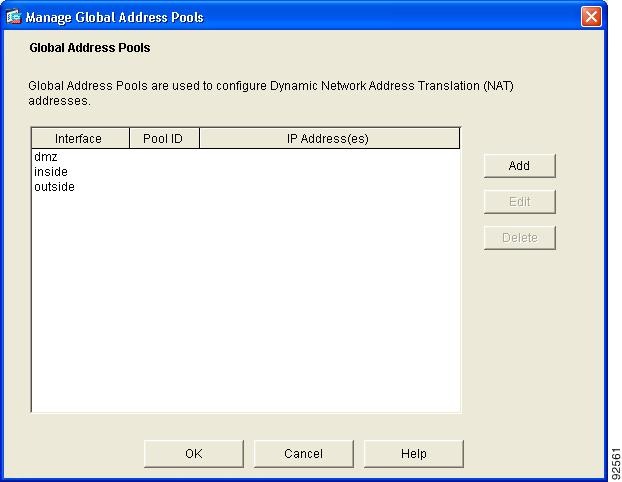Viewport: 622px width, 482px height.
Task: Click the Interface column header
Action: pyautogui.click(x=81, y=138)
